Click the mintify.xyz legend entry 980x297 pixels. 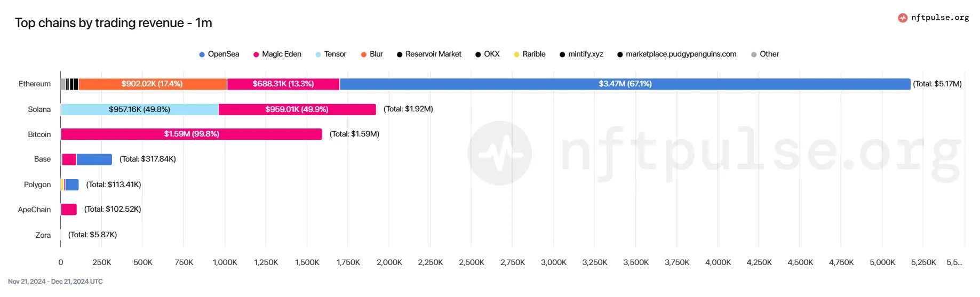(x=581, y=54)
